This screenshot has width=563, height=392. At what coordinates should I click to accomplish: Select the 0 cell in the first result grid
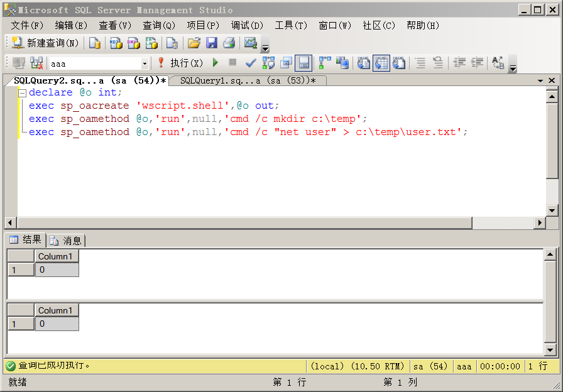pyautogui.click(x=57, y=269)
